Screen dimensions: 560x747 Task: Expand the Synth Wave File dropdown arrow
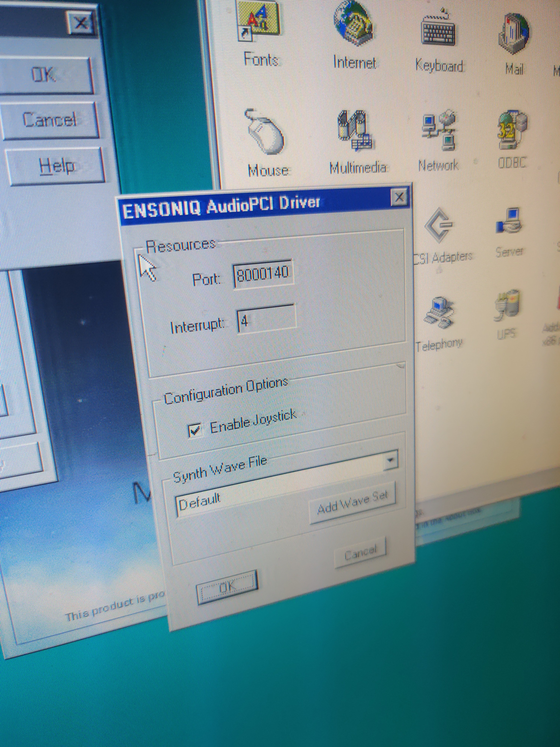pyautogui.click(x=391, y=460)
